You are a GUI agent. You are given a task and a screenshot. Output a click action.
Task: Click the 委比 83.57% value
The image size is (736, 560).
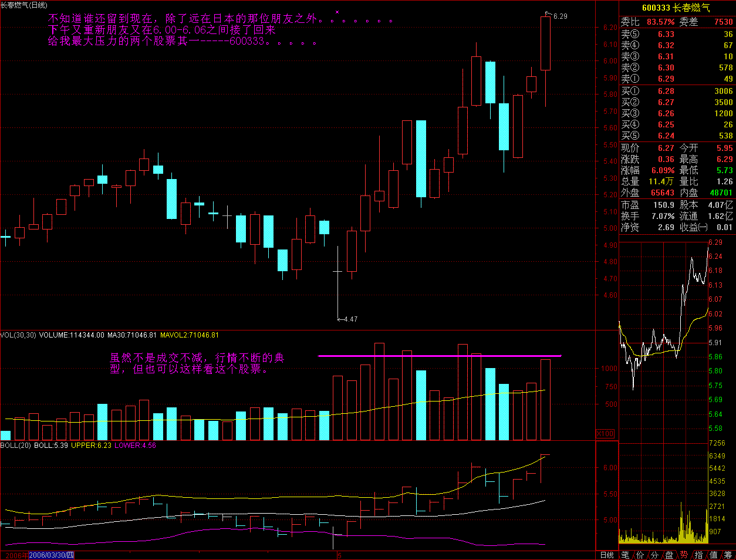tap(661, 22)
